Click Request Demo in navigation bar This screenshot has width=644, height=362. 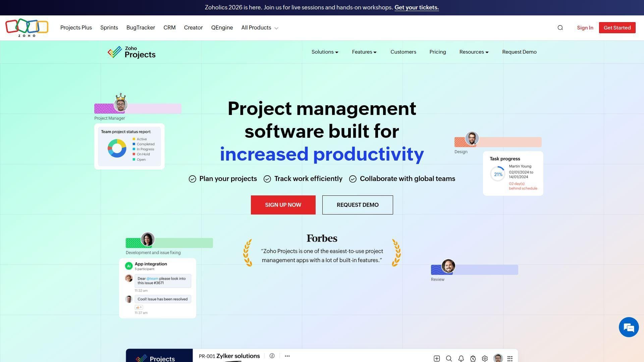(x=519, y=52)
